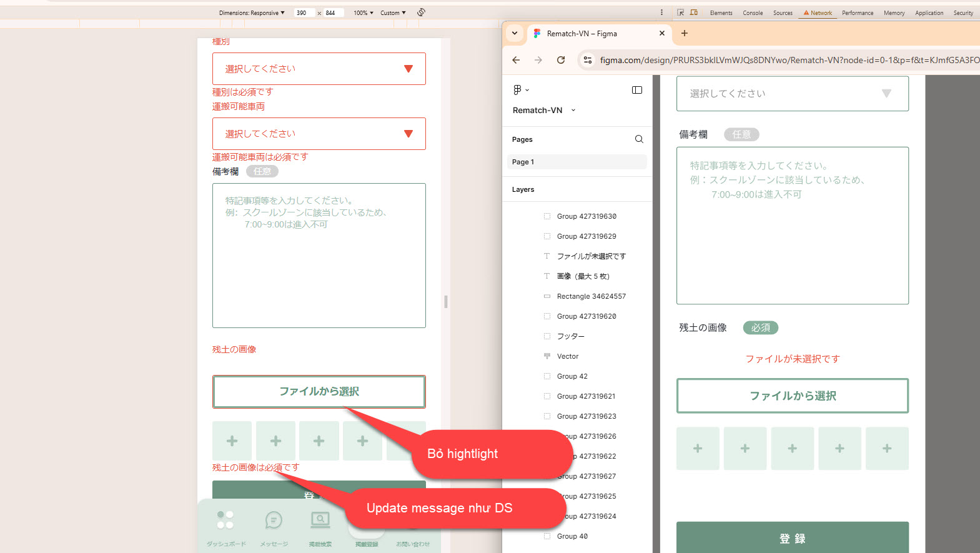
Task: Reload the Figma browser page
Action: tap(561, 60)
